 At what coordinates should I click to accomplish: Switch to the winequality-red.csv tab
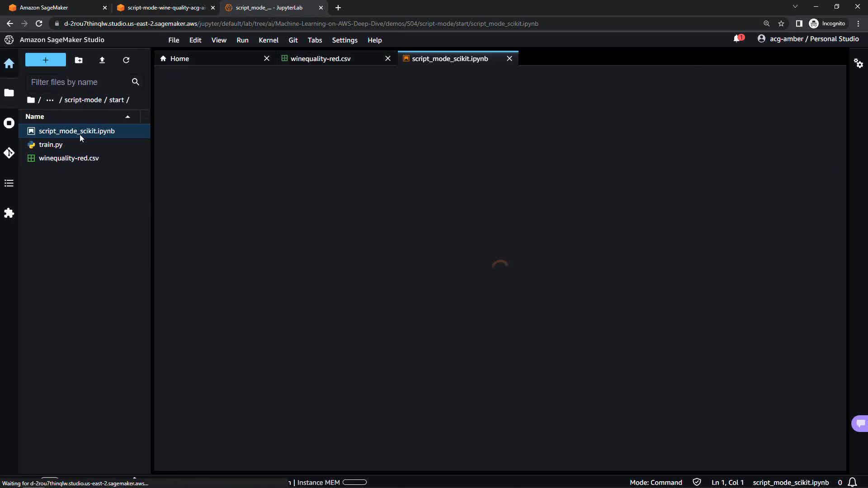[x=321, y=59]
